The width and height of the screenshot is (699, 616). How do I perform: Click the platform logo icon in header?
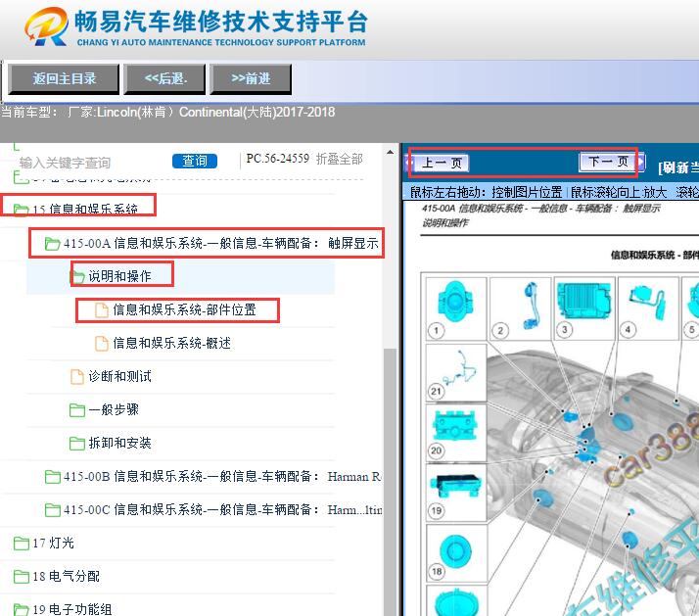(46, 26)
